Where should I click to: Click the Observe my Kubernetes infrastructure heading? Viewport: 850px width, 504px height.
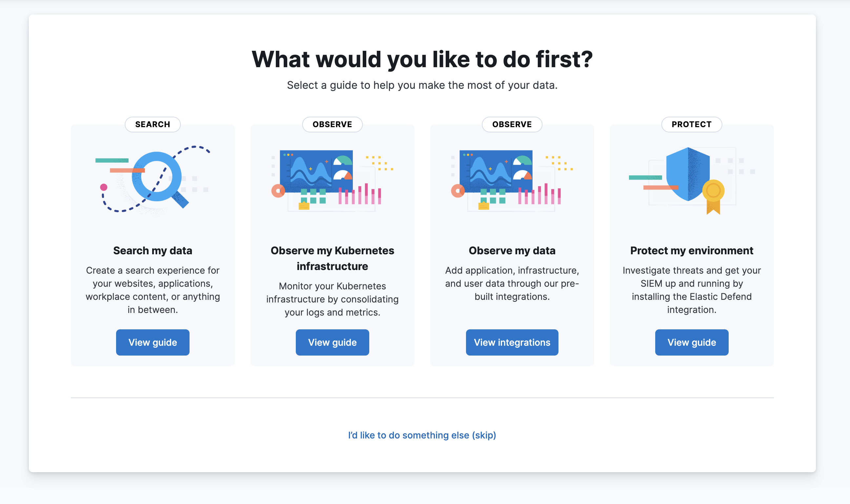coord(332,258)
